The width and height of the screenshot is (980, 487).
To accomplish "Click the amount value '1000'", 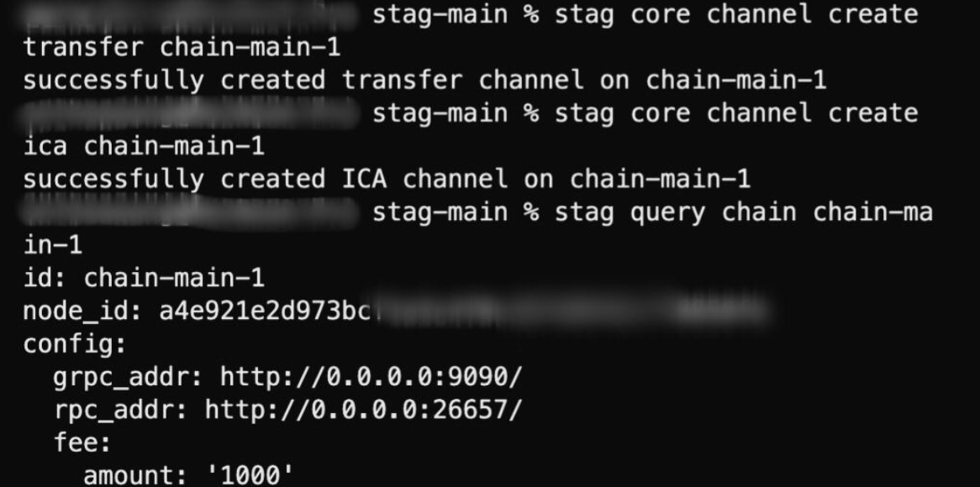I will 250,476.
